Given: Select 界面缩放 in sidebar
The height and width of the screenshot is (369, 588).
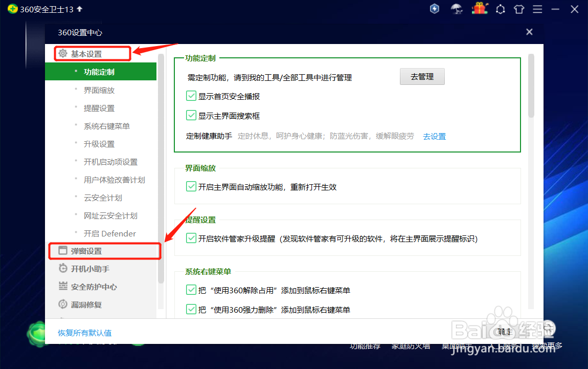Looking at the screenshot, I should pos(99,90).
